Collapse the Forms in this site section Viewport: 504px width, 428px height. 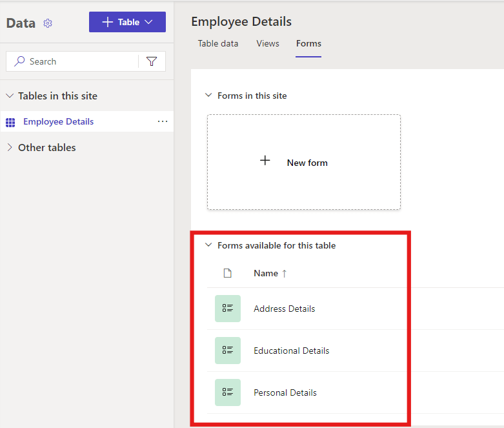(x=208, y=96)
